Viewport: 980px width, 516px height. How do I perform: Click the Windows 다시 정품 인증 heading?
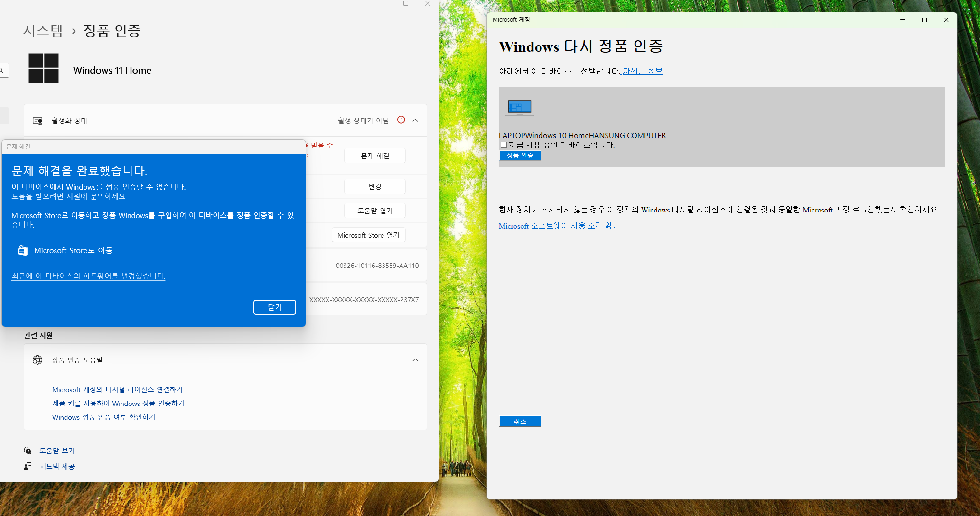[x=581, y=46]
